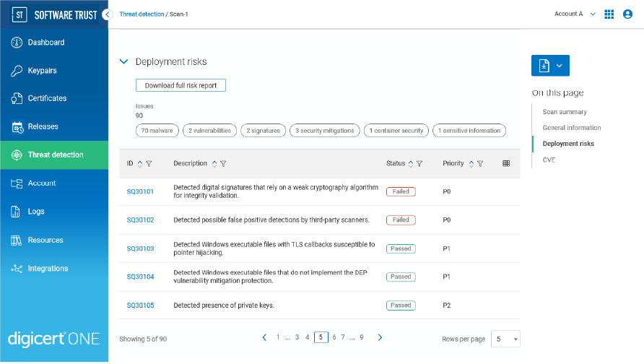Click the Threat detection radar icon
Screen dimensions: 644x364
[17, 155]
